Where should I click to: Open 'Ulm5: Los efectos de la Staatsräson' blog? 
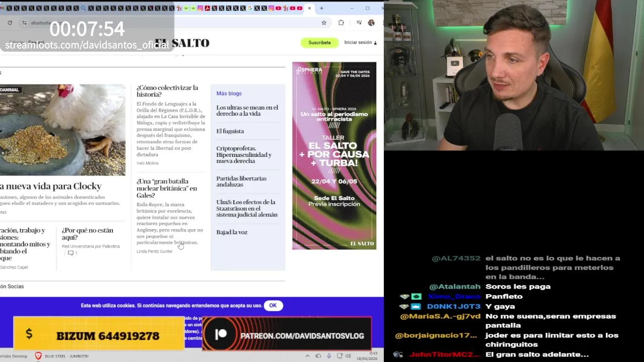tap(247, 208)
